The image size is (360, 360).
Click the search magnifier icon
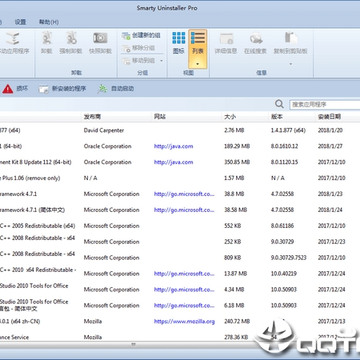[279, 104]
